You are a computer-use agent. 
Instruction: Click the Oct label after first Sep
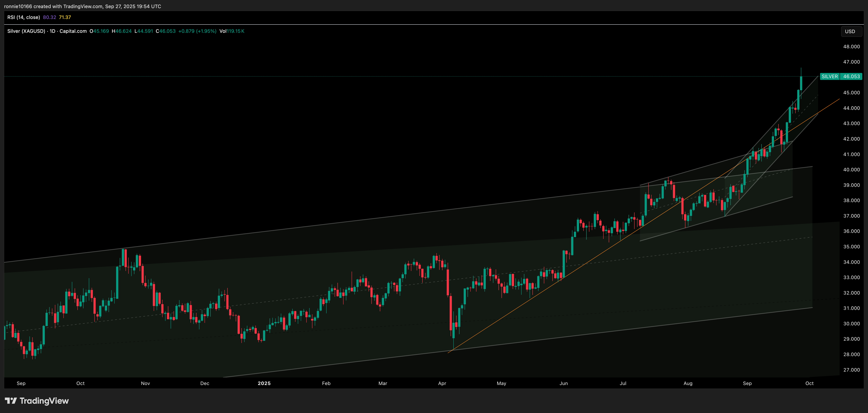coord(81,383)
